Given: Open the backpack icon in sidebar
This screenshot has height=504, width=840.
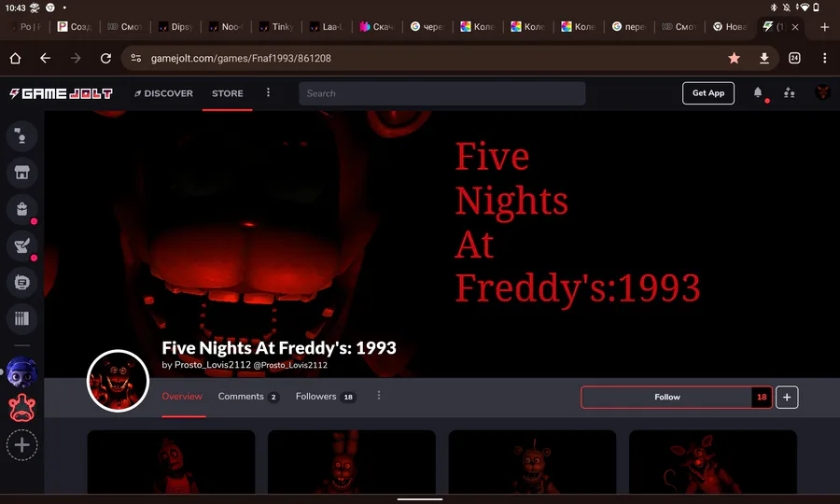Looking at the screenshot, I should (x=21, y=209).
